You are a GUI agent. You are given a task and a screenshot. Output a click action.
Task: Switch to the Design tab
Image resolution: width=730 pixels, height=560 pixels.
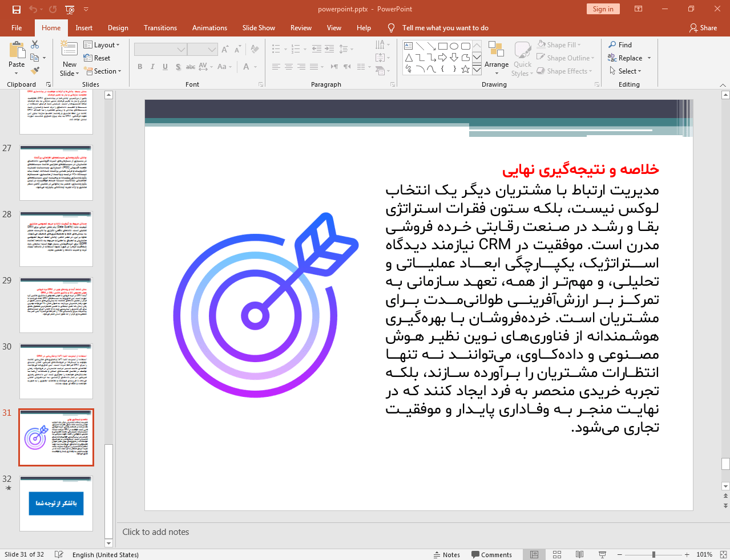tap(118, 28)
